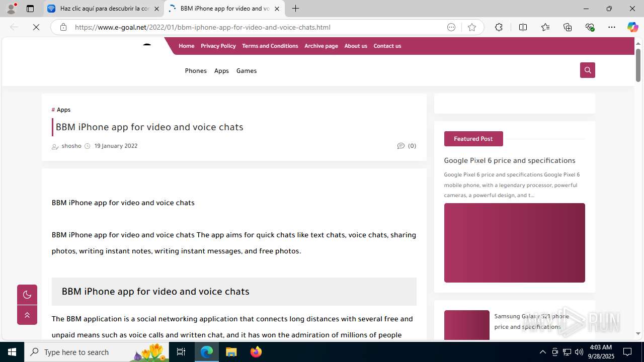Show hidden system tray icons
The height and width of the screenshot is (362, 644).
point(542,352)
